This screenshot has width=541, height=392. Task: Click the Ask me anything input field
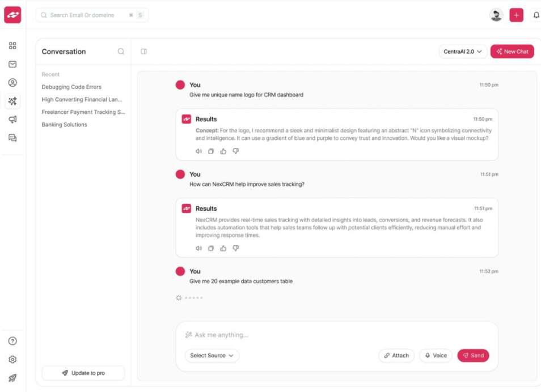tap(337, 335)
